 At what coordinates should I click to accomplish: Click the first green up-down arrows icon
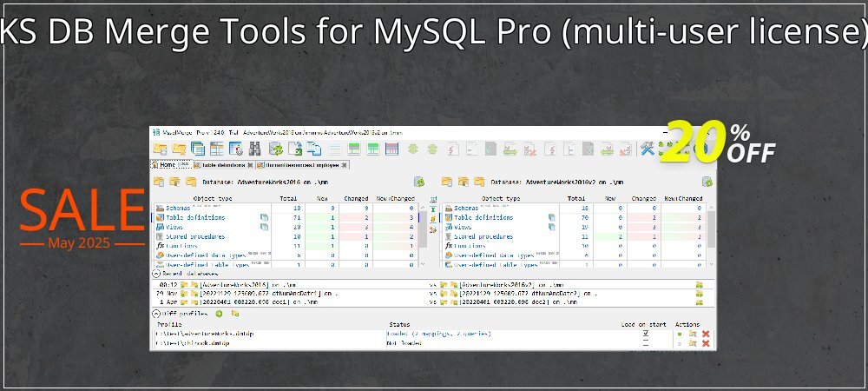coord(413,149)
